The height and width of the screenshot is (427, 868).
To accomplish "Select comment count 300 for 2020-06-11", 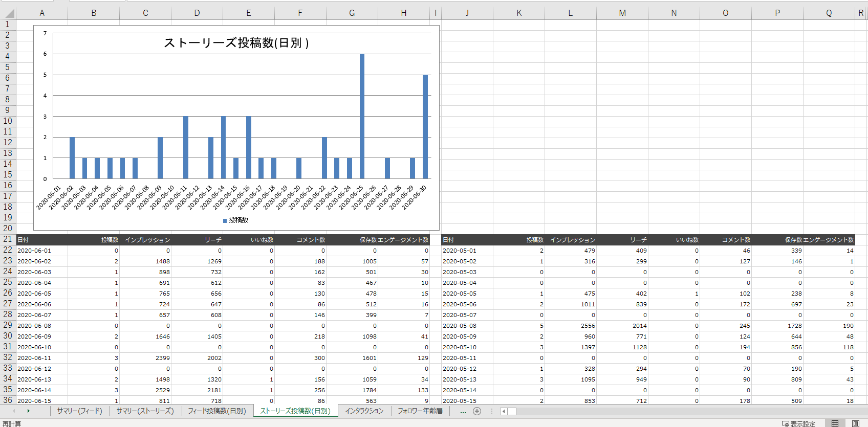I will tap(300, 358).
